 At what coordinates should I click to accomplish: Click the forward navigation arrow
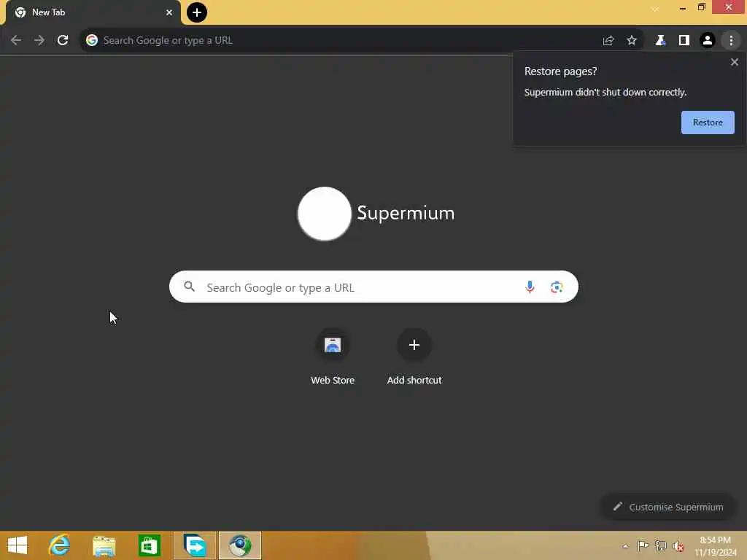(x=39, y=40)
